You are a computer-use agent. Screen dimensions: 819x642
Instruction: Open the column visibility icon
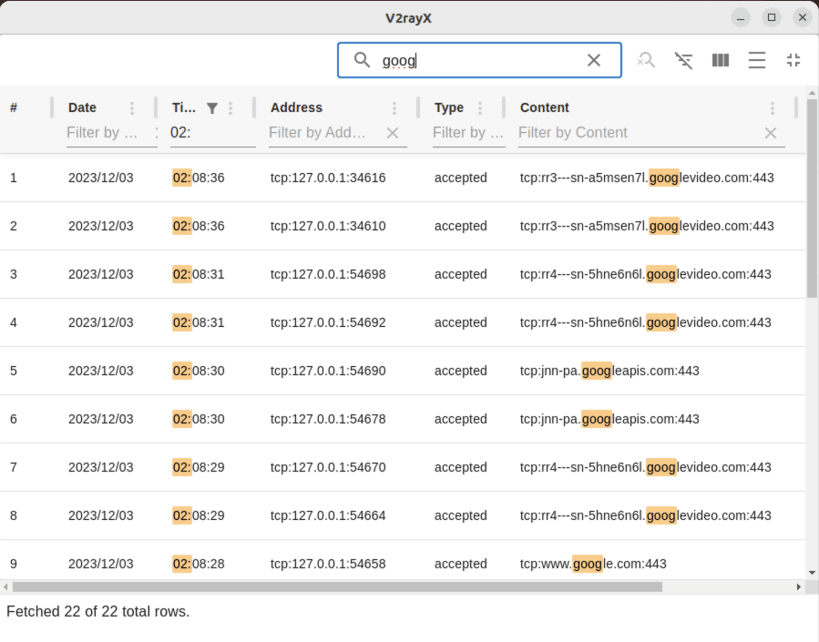[720, 60]
